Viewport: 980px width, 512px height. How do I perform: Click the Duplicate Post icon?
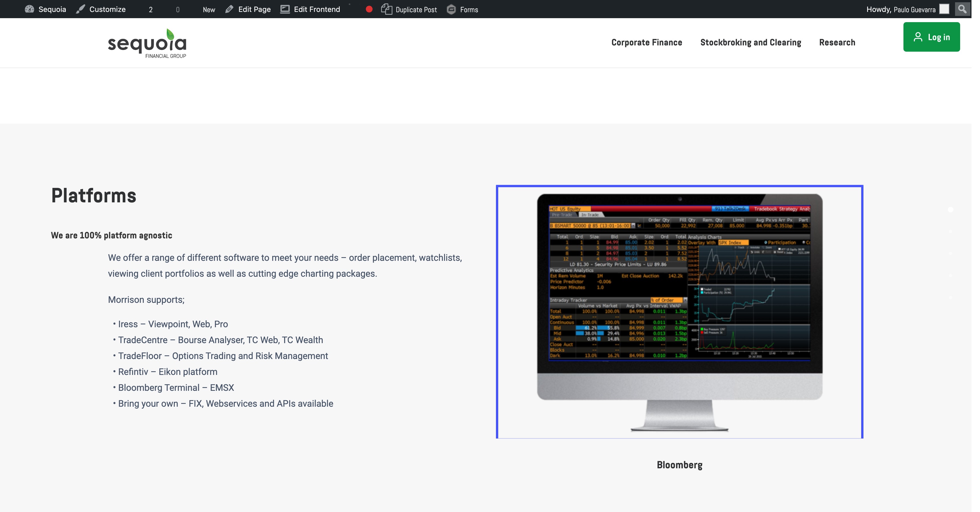(x=386, y=9)
